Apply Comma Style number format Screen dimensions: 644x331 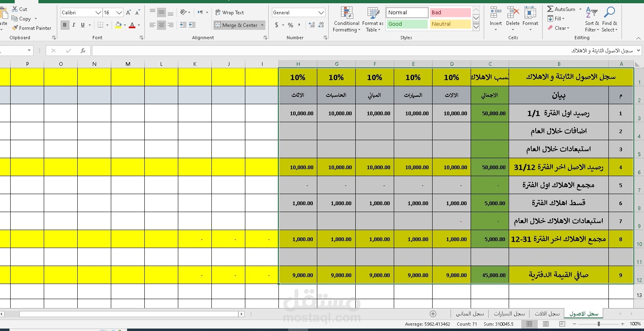tap(299, 25)
